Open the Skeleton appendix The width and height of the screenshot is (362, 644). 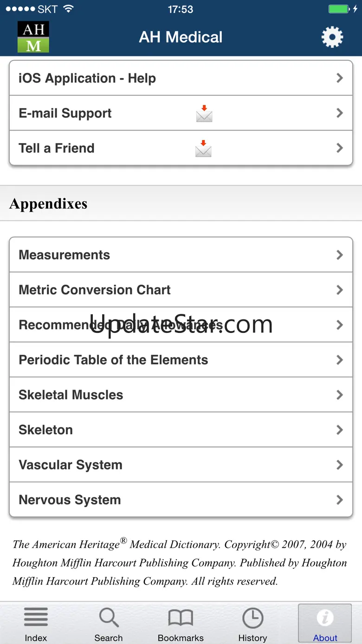46,430
